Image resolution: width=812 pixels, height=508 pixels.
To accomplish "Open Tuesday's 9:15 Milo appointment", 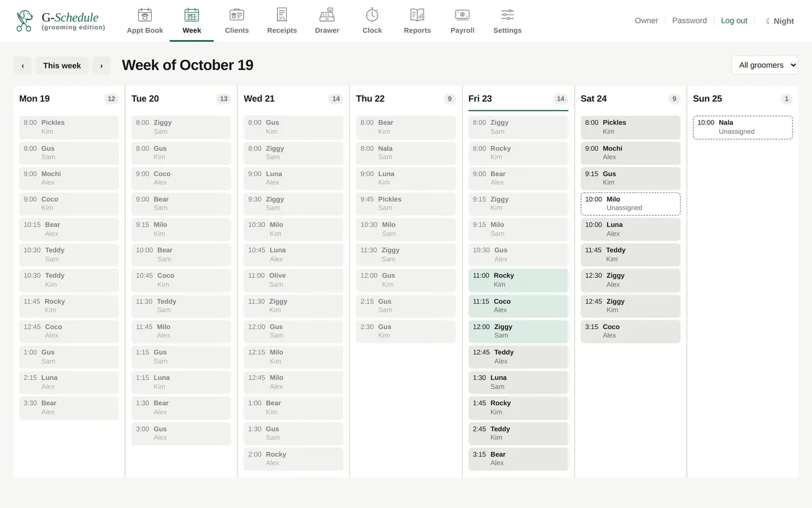I will point(181,229).
